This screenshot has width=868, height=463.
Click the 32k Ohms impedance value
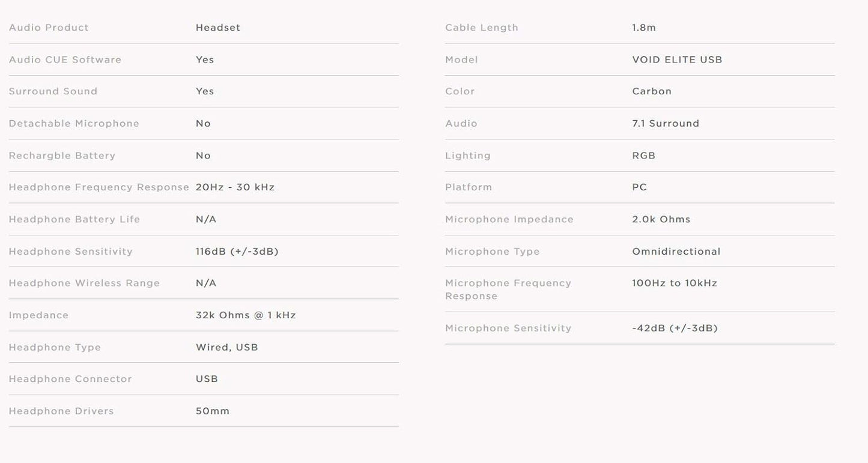click(246, 315)
